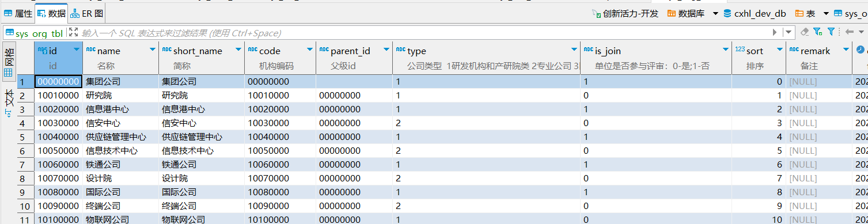
Task: Open the 属性 (Properties) tab
Action: pos(18,13)
